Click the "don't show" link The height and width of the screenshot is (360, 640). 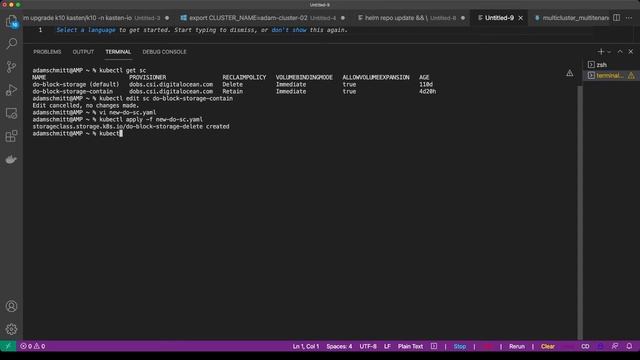pyautogui.click(x=289, y=30)
